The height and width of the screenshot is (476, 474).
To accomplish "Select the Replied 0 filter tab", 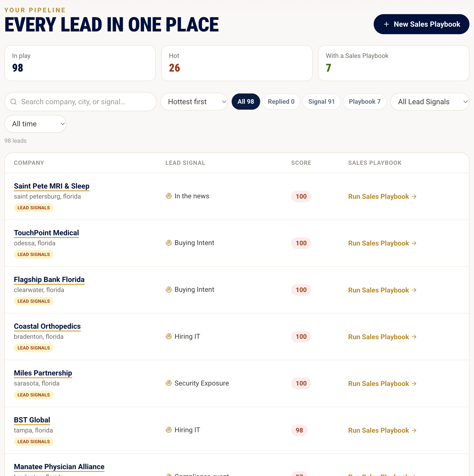I will point(281,101).
